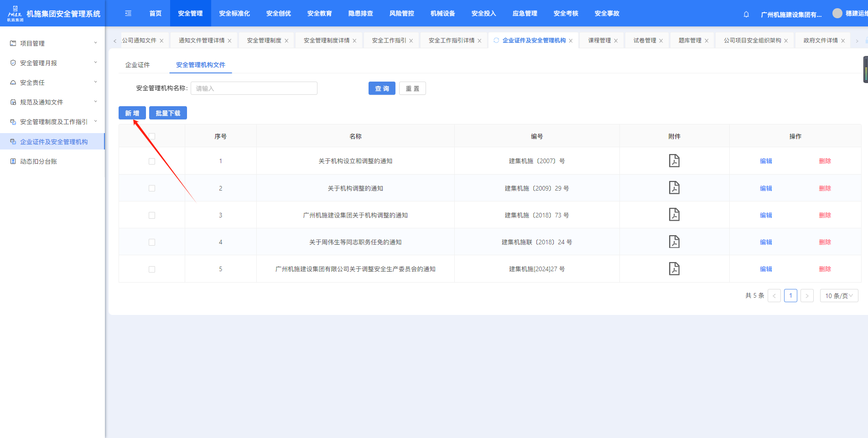Click the user avatar icon
868x438 pixels.
tap(837, 14)
